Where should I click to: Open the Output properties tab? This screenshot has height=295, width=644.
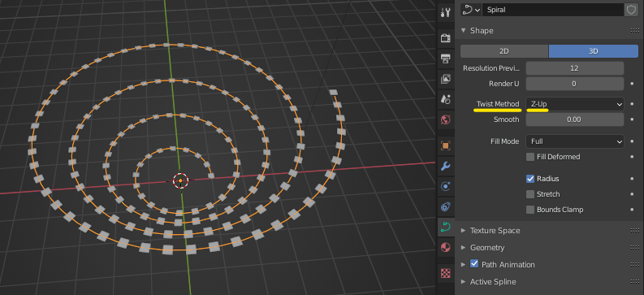[x=445, y=59]
